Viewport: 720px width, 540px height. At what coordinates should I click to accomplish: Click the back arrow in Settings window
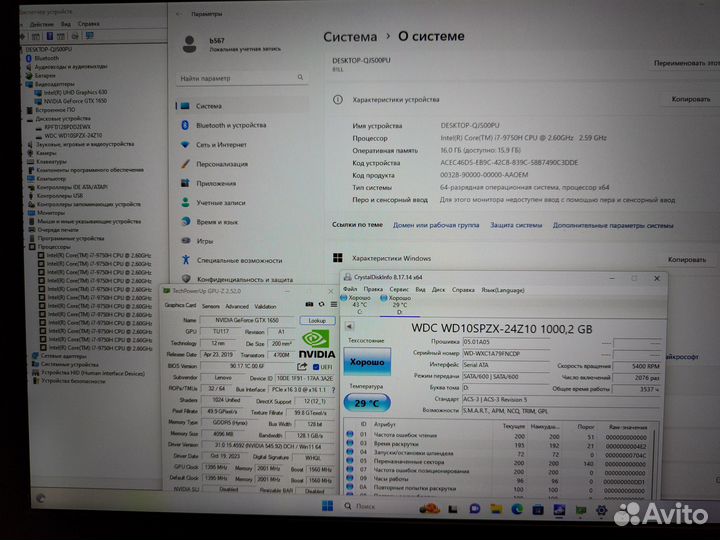[180, 15]
